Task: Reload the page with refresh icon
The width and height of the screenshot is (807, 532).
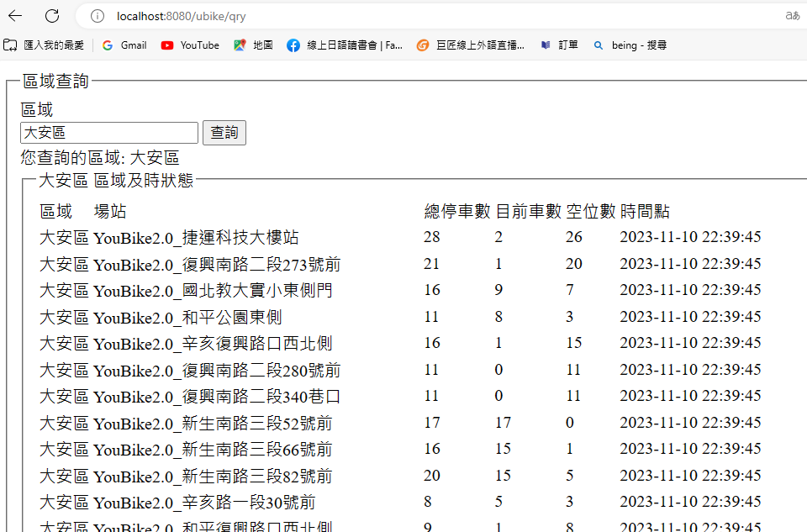Action: (52, 16)
